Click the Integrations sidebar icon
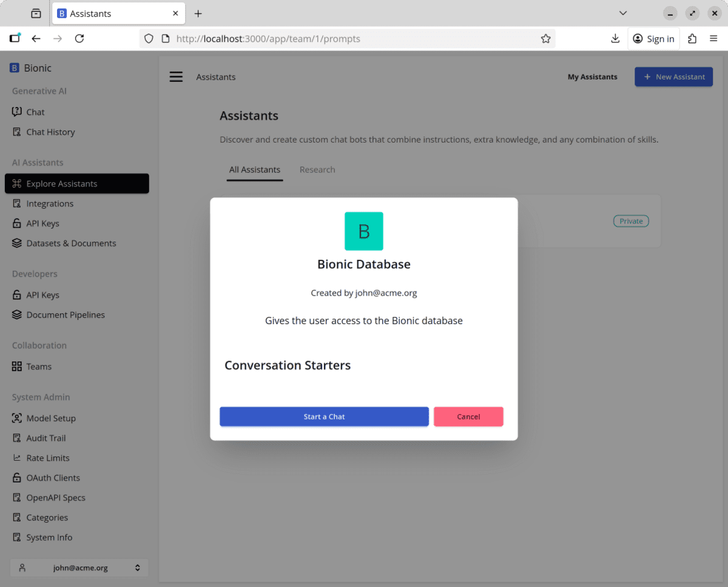The width and height of the screenshot is (728, 587). pos(17,203)
